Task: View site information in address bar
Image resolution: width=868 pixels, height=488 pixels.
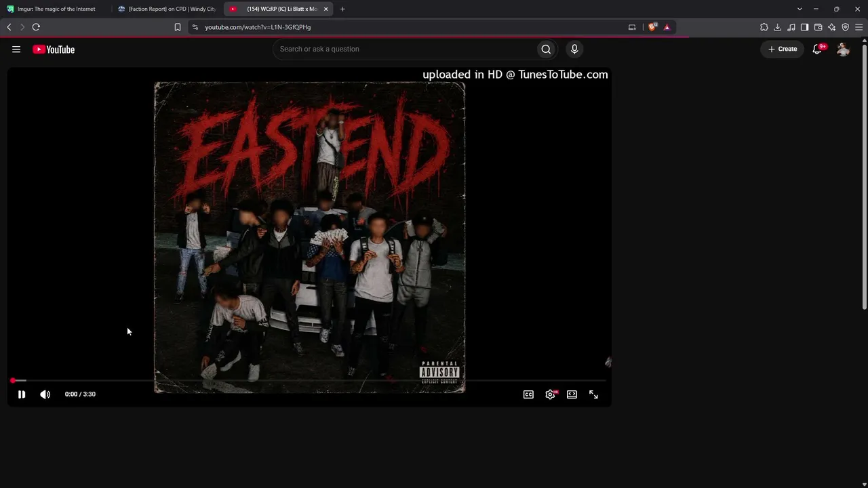Action: click(x=195, y=27)
